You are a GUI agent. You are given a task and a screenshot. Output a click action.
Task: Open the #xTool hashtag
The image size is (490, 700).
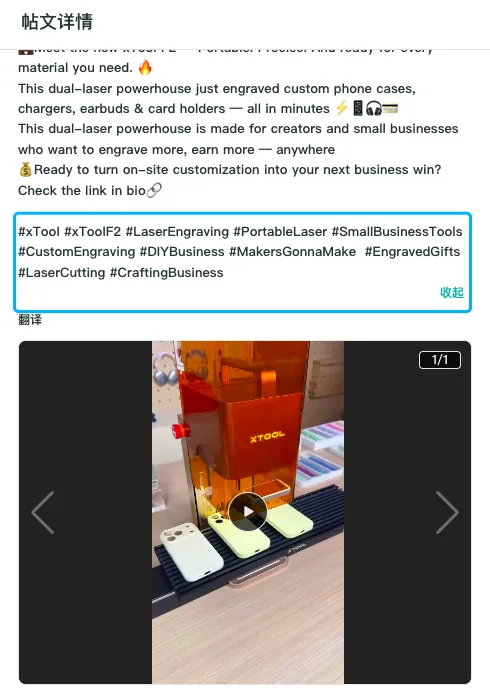pyautogui.click(x=39, y=232)
